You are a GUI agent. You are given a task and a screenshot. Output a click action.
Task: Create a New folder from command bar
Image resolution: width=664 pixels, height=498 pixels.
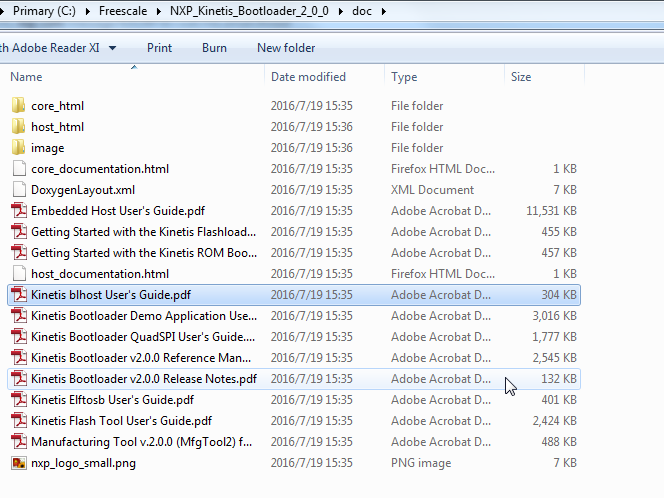(x=286, y=48)
